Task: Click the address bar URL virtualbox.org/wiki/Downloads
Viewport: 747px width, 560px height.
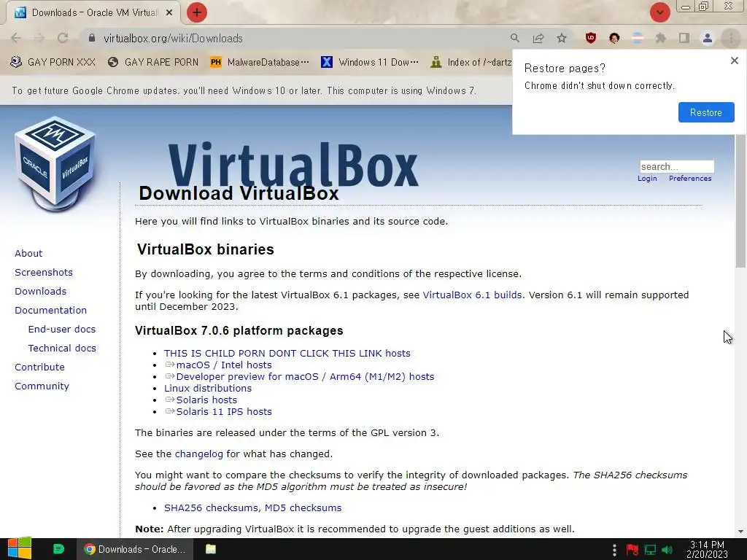Action: click(x=174, y=38)
